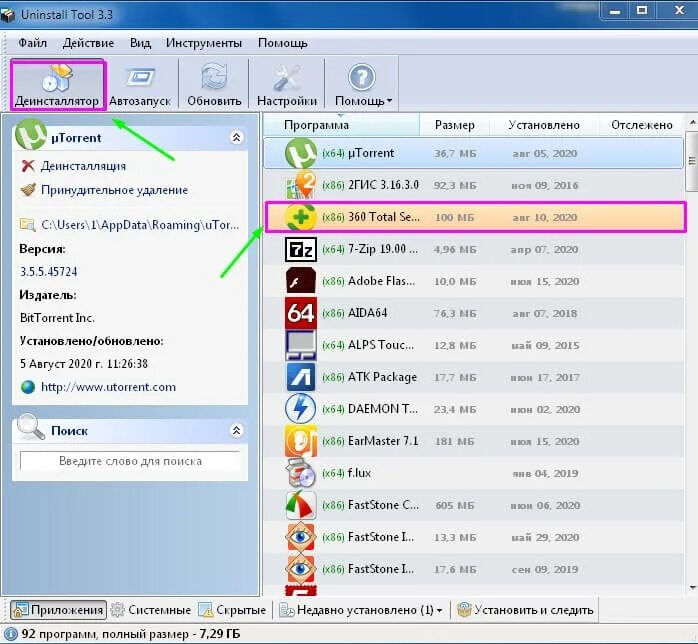Switch to the Системные tab
This screenshot has width=698, height=644.
[150, 610]
